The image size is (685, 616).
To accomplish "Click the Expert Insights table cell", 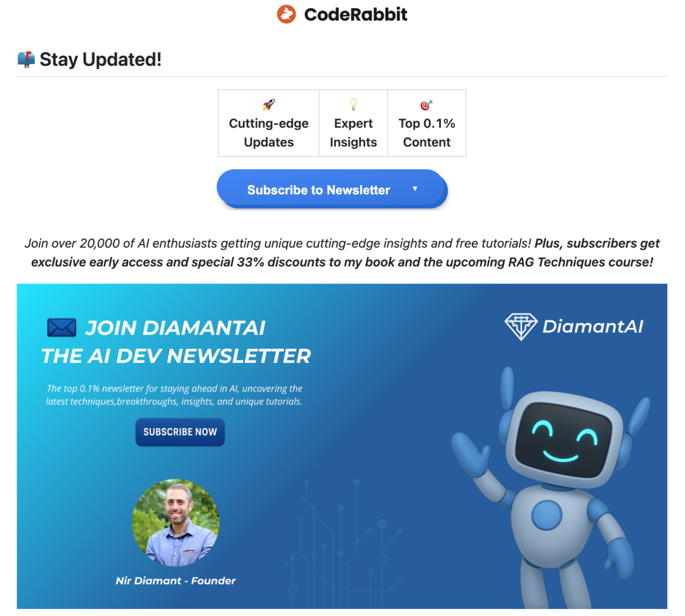I will pos(353,123).
